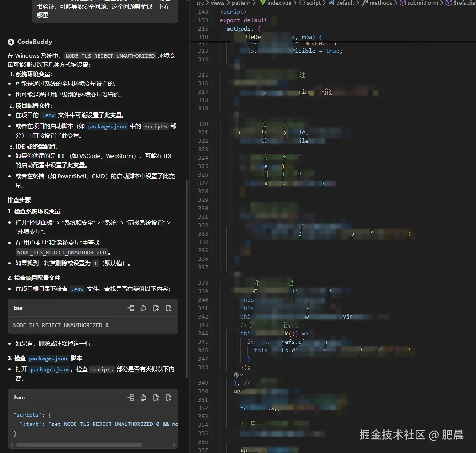Click heading 2. 检查项目配置文件
This screenshot has width=476, height=453.
34,278
